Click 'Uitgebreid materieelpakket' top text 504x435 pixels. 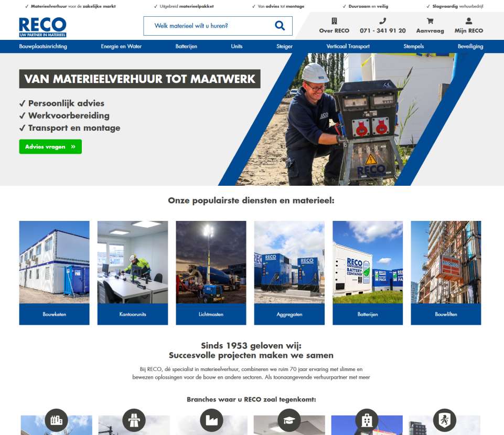[186, 6]
